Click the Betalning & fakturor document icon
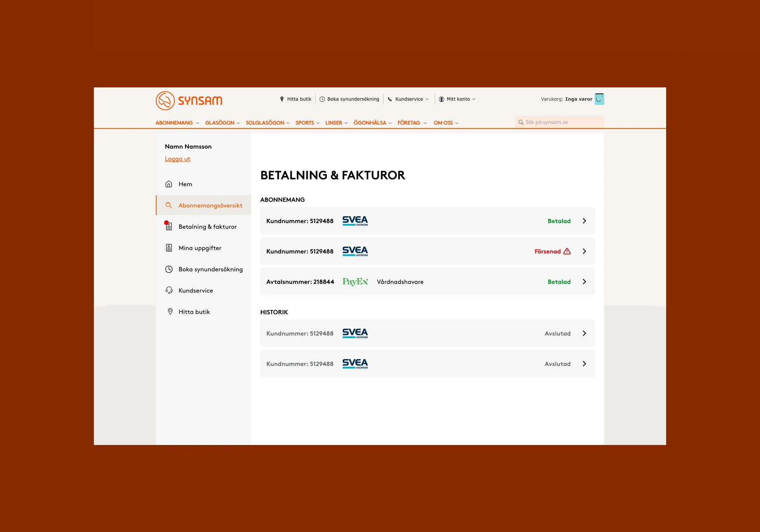The width and height of the screenshot is (760, 532). coord(169,226)
